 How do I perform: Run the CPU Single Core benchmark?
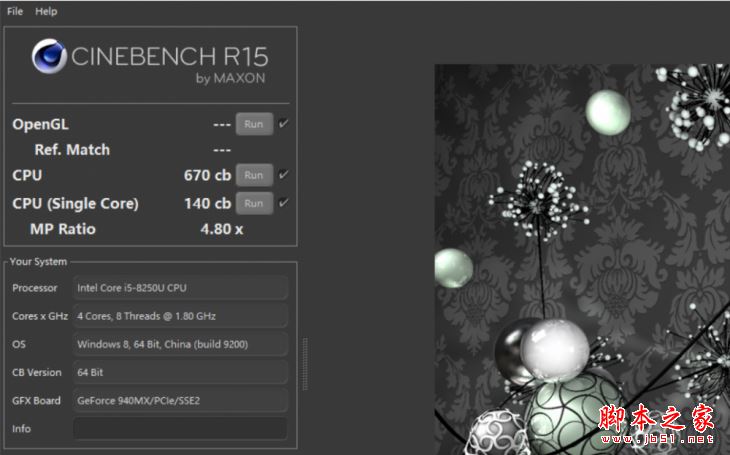click(254, 203)
